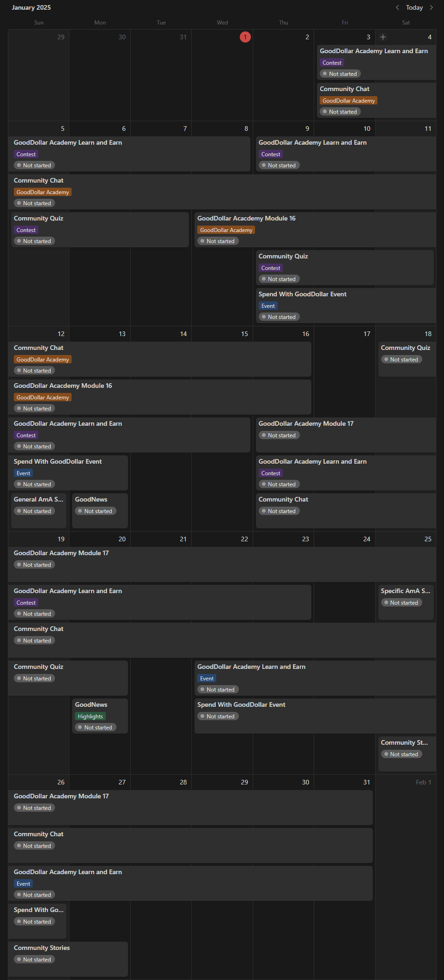Open the Community Quiz event on January 18
The height and width of the screenshot is (980, 444).
(407, 359)
